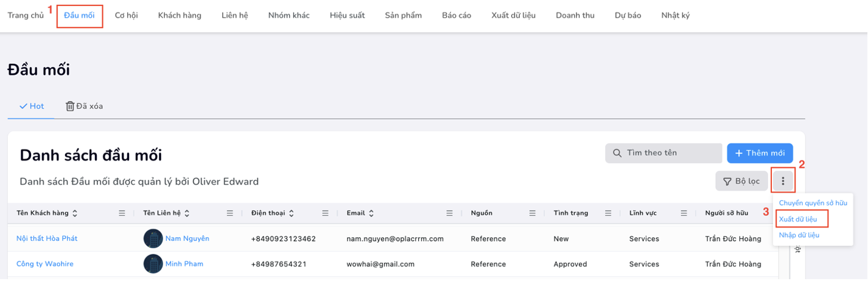Click phone number +84987654321
Screen dimensions: 868x281
(279, 264)
